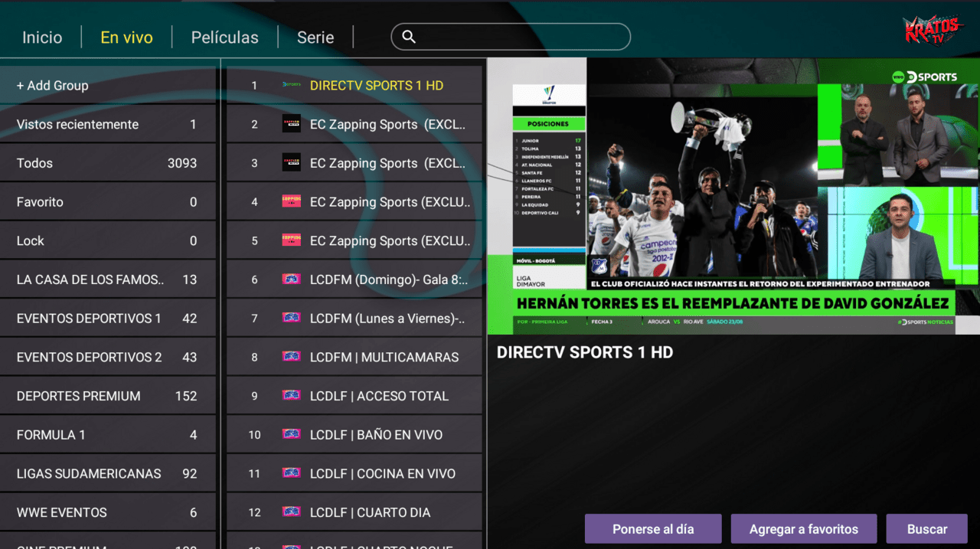Image resolution: width=980 pixels, height=549 pixels.
Task: Click the channel 7 LCDFM logo
Action: [x=291, y=318]
